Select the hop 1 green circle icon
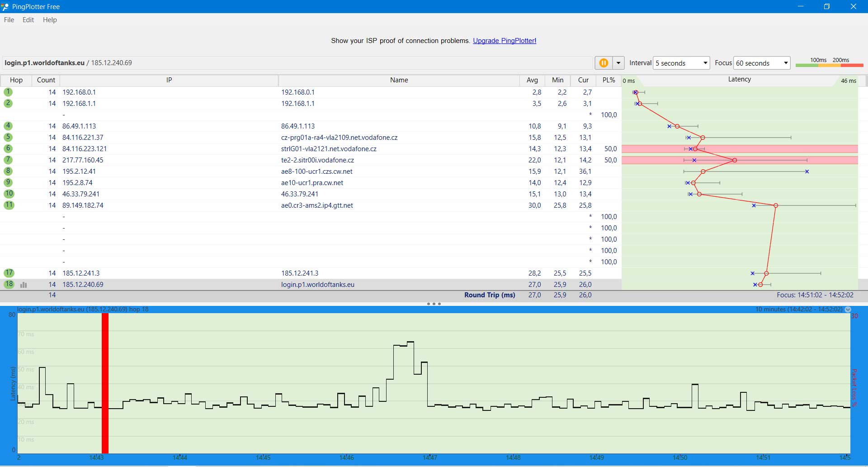The width and height of the screenshot is (868, 467). [8, 92]
